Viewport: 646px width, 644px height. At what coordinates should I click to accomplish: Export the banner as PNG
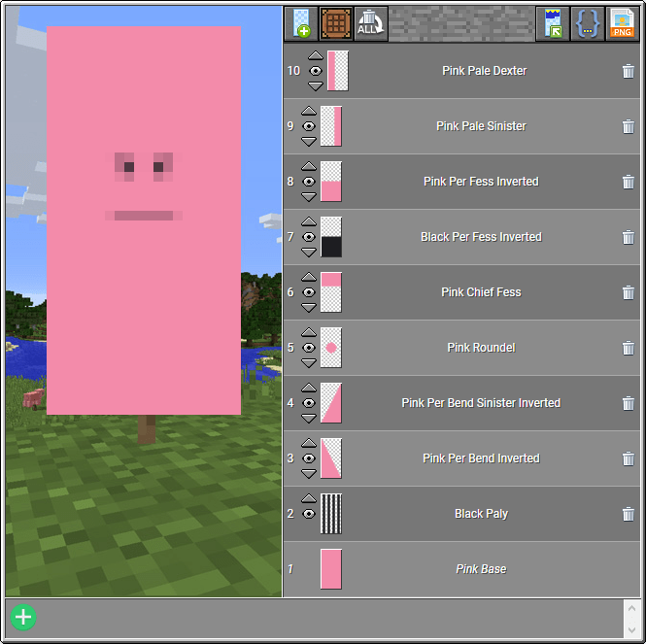click(622, 23)
